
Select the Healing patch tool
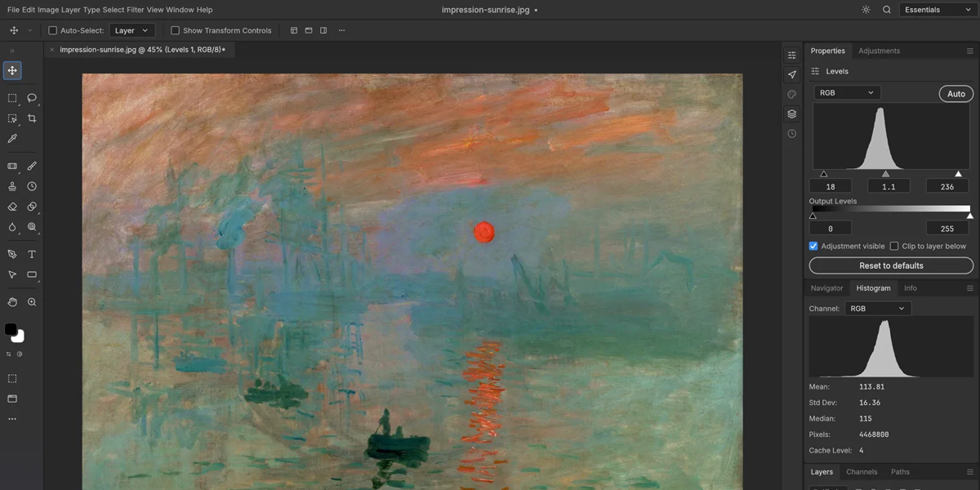click(x=12, y=166)
